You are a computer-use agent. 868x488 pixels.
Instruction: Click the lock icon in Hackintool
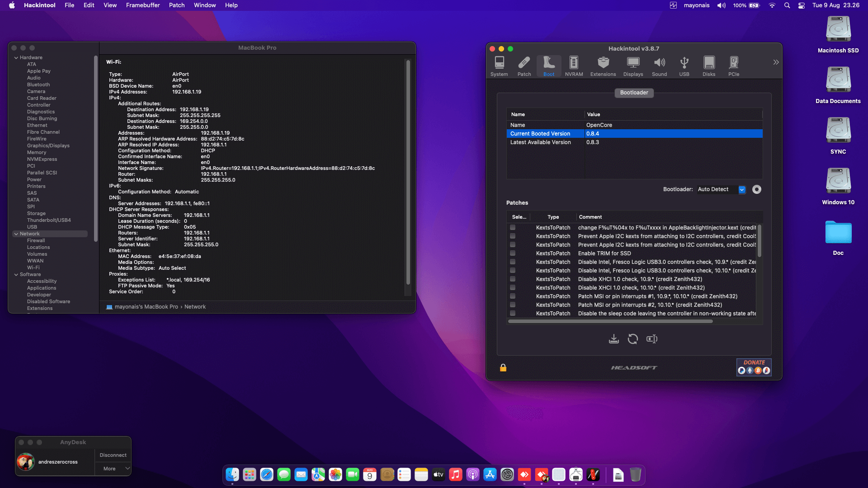click(x=503, y=368)
